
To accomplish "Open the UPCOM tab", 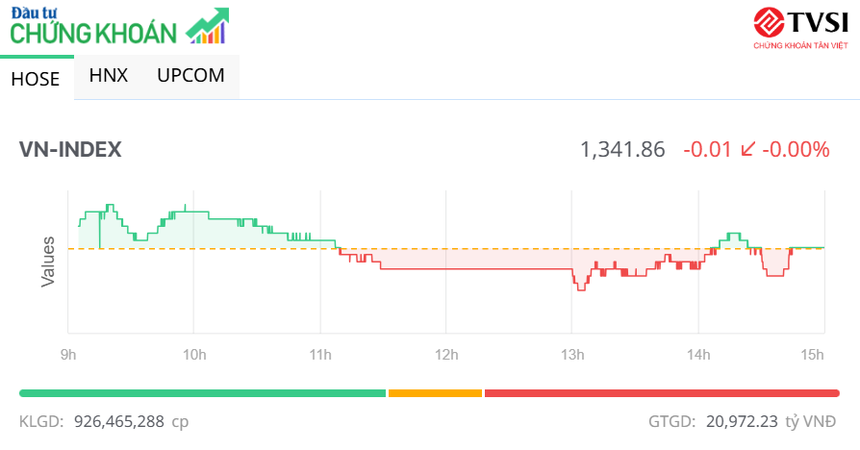I will click(191, 76).
